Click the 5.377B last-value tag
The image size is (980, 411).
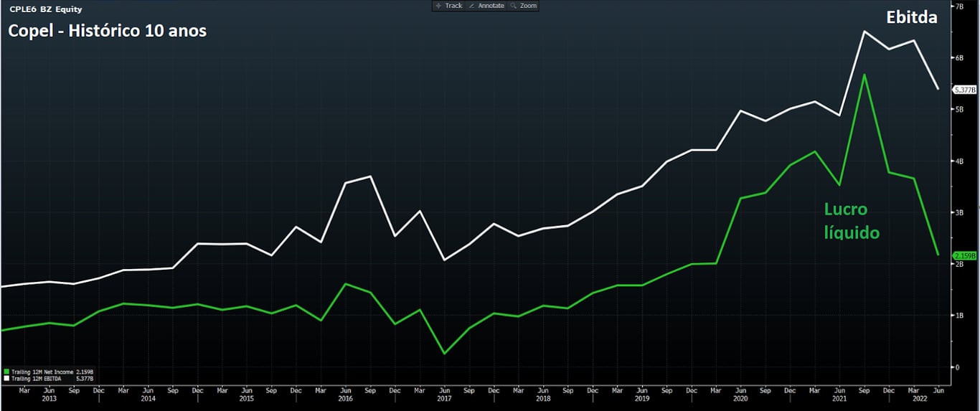[x=964, y=90]
